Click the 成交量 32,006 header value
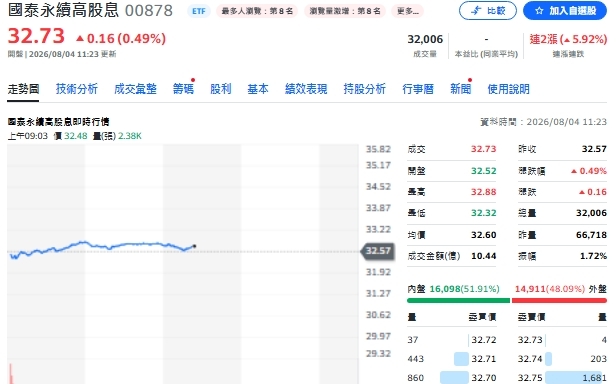616x384 pixels. pyautogui.click(x=425, y=39)
